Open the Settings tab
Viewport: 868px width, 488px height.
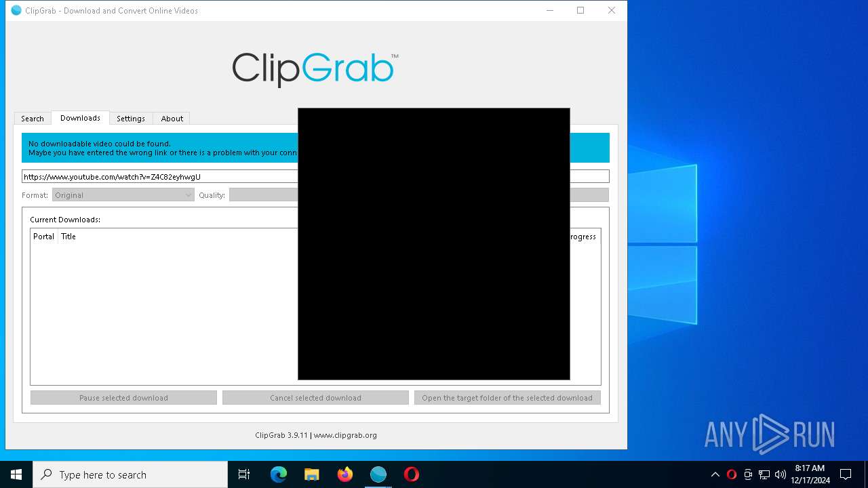point(131,119)
